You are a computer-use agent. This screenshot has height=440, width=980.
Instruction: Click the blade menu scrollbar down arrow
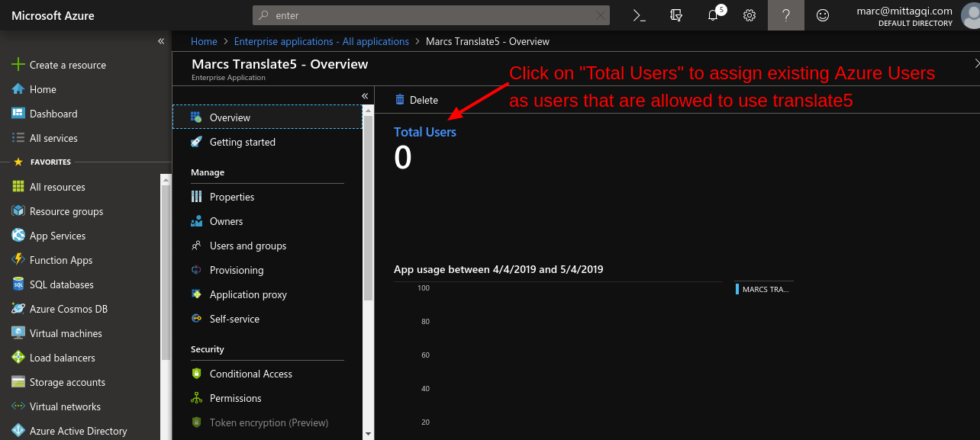[369, 434]
